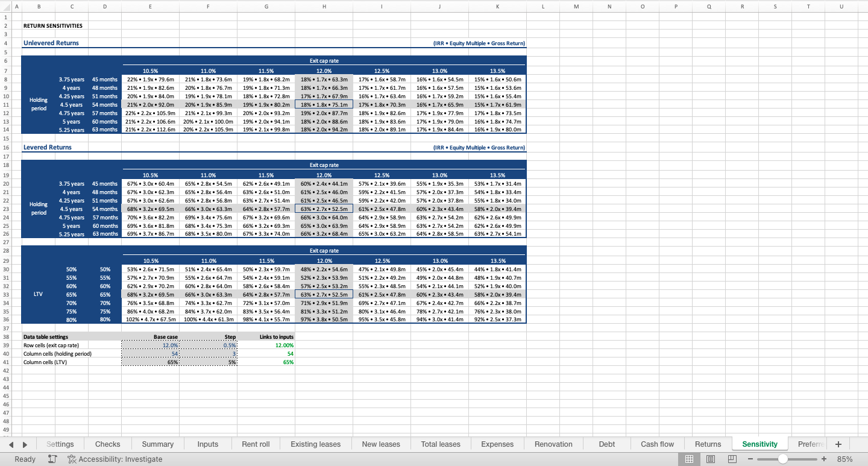This screenshot has width=868, height=466.
Task: Switch to the Cash flow tab
Action: [657, 444]
